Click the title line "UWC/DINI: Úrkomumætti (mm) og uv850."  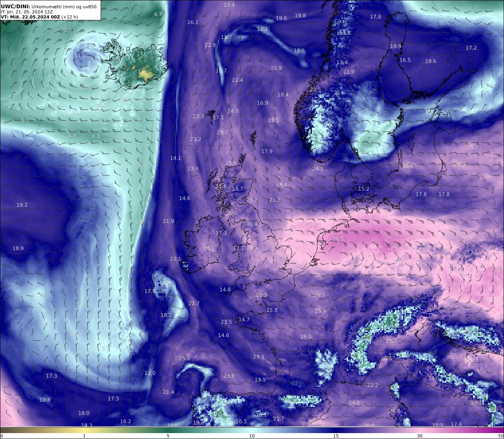49,6
